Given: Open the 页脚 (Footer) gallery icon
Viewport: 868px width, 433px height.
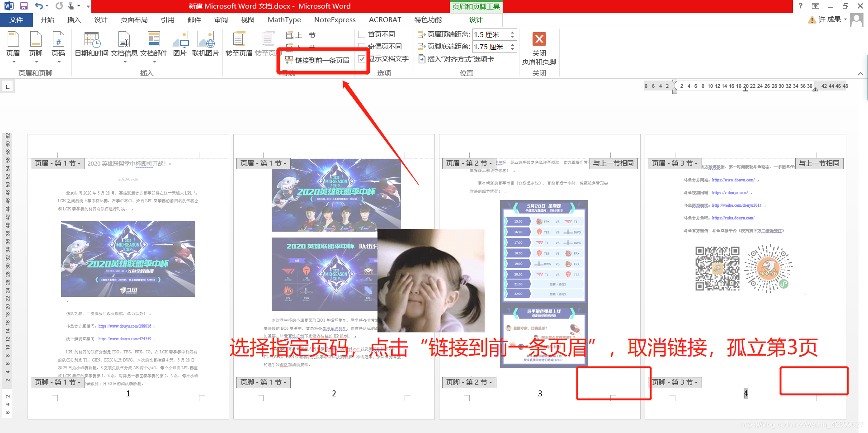Looking at the screenshot, I should 36,39.
